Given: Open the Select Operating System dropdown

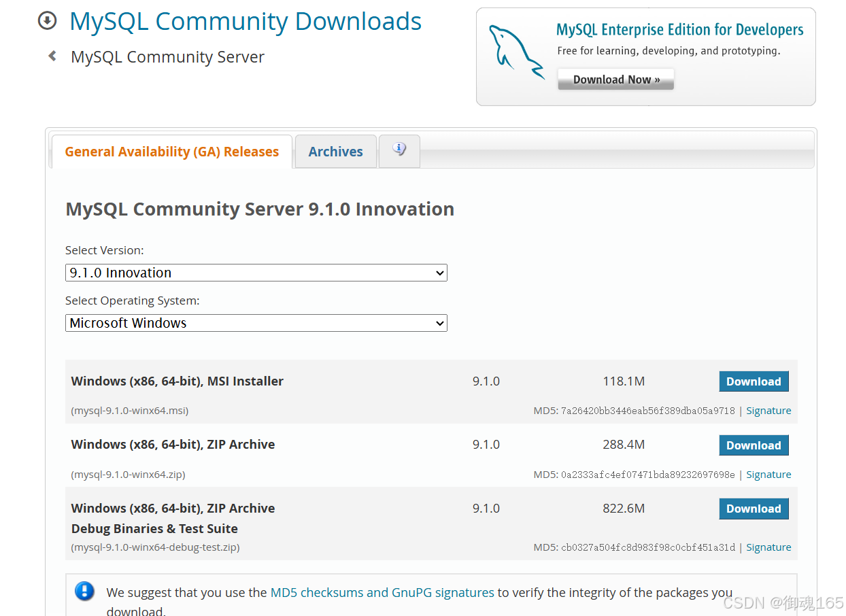Looking at the screenshot, I should tap(256, 323).
